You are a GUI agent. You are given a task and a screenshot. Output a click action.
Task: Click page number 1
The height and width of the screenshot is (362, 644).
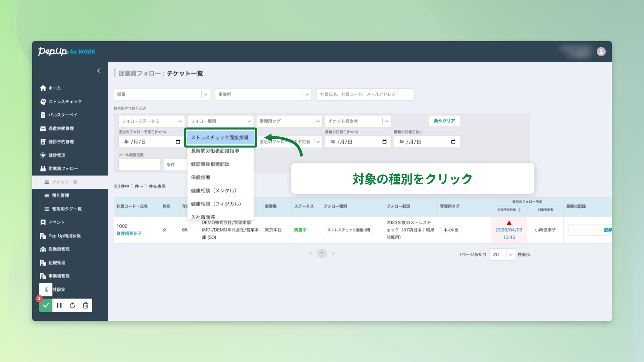(322, 253)
